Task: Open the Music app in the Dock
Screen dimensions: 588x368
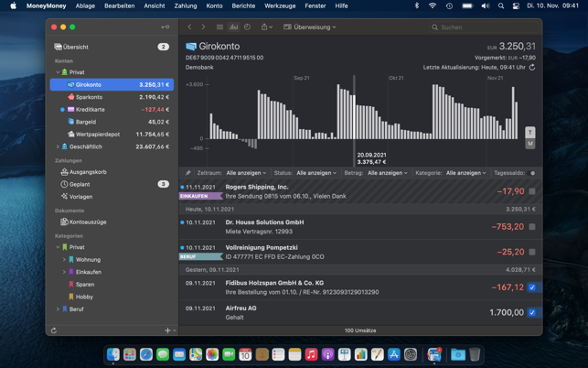Action: [311, 354]
